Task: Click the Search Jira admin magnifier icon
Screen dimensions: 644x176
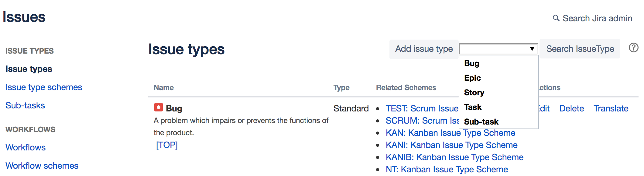Action: click(556, 18)
